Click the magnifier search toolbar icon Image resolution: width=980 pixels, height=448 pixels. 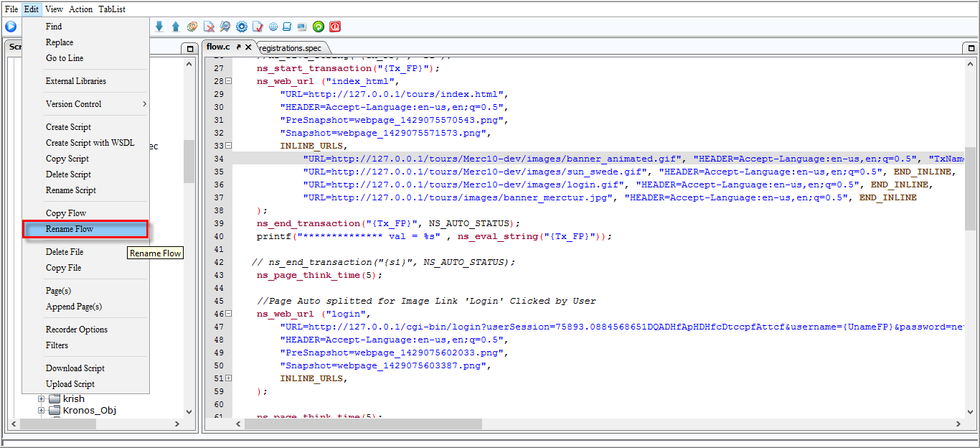coord(225,27)
